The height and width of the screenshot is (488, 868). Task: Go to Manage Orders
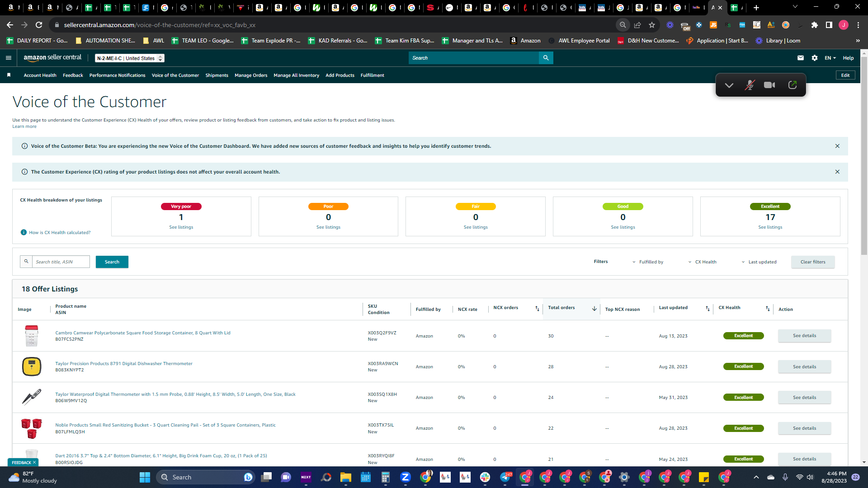coord(251,75)
